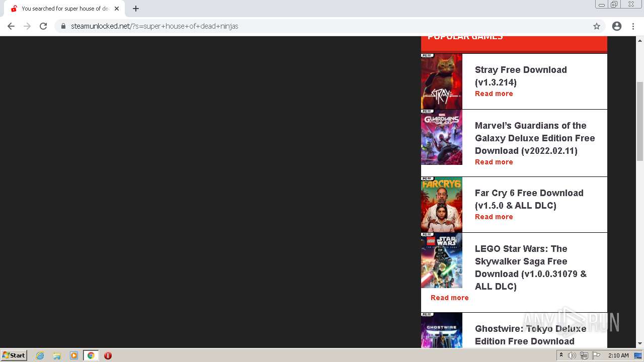Go back using the browser back arrow
The width and height of the screenshot is (644, 362).
(11, 26)
